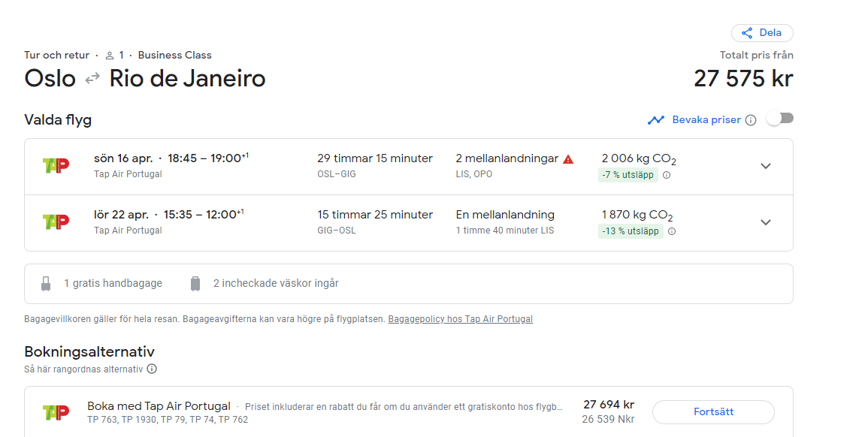Click warning triangle next to 2 mellanlandningar
Screen dimensions: 868x437
click(x=568, y=159)
